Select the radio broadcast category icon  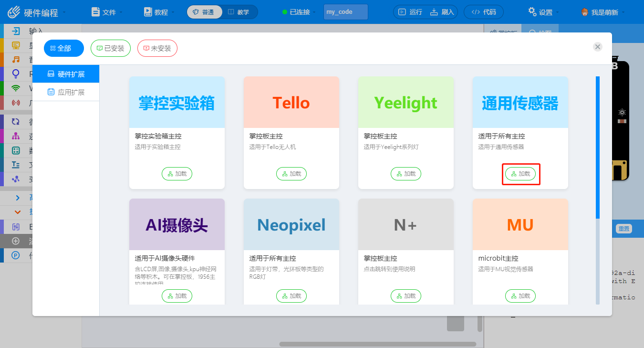pyautogui.click(x=16, y=103)
